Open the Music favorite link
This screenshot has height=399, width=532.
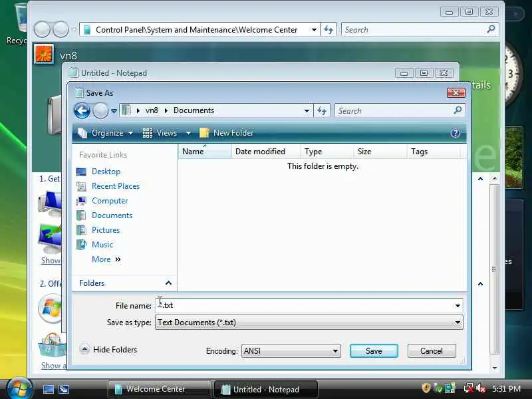[x=102, y=245]
